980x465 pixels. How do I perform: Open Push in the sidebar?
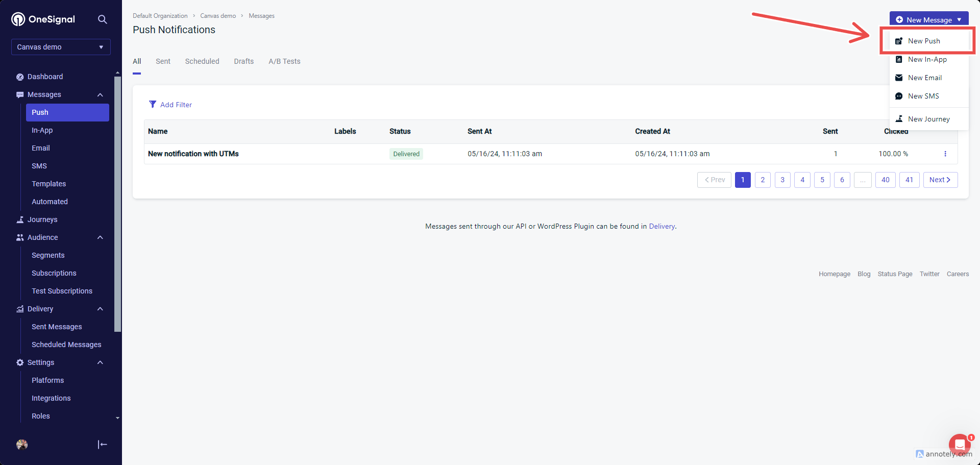[x=67, y=112]
